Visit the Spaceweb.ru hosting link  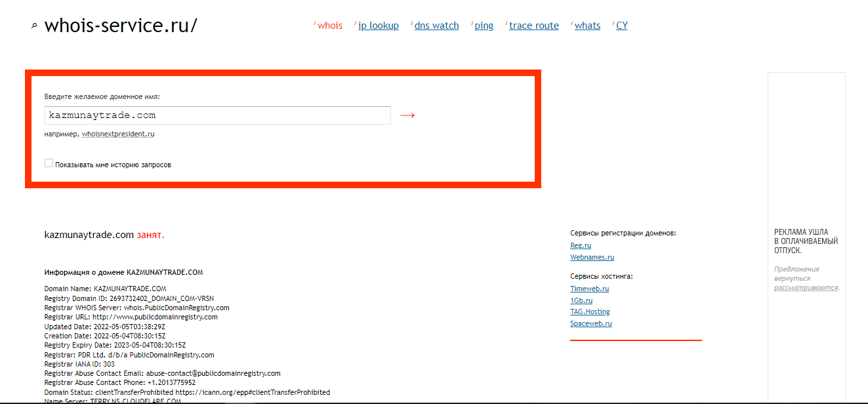click(590, 323)
